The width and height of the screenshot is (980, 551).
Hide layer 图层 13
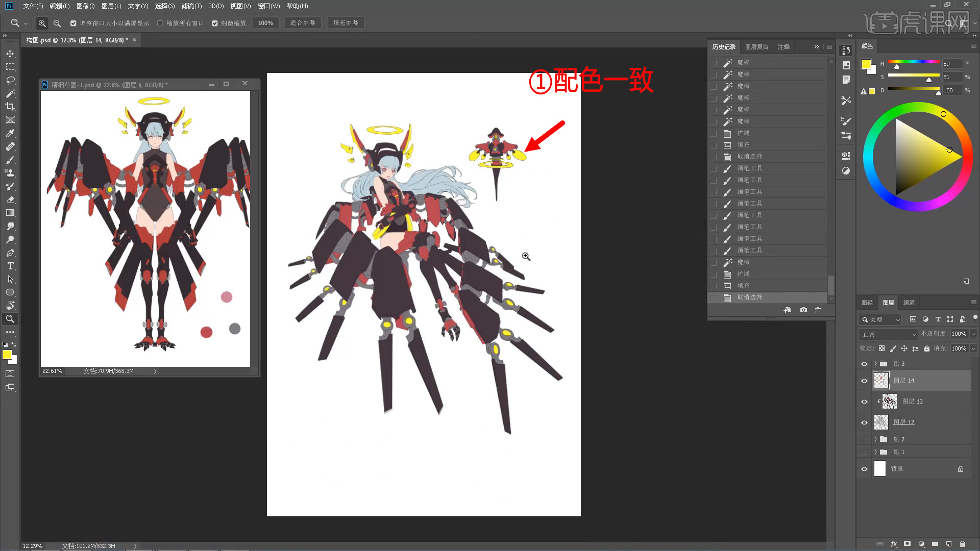864,402
